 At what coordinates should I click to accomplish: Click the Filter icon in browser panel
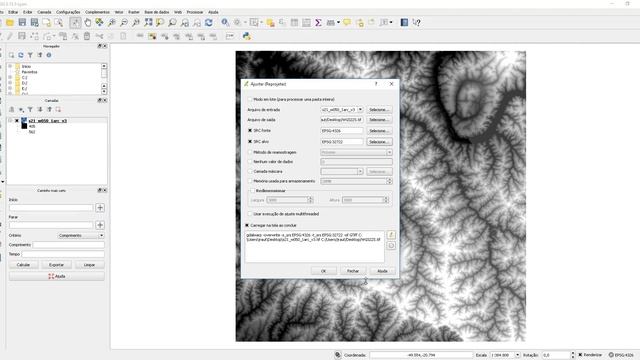pyautogui.click(x=30, y=55)
